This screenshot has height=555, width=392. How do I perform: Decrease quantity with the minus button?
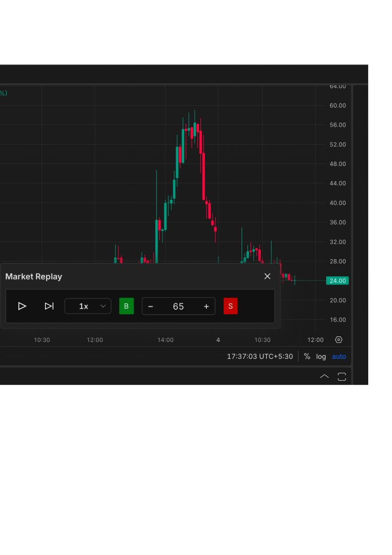[150, 307]
